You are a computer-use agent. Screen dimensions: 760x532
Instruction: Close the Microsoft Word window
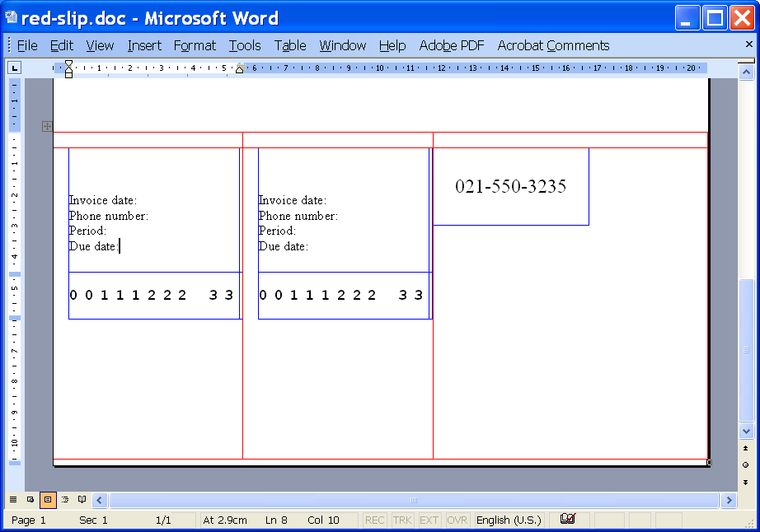tap(743, 18)
